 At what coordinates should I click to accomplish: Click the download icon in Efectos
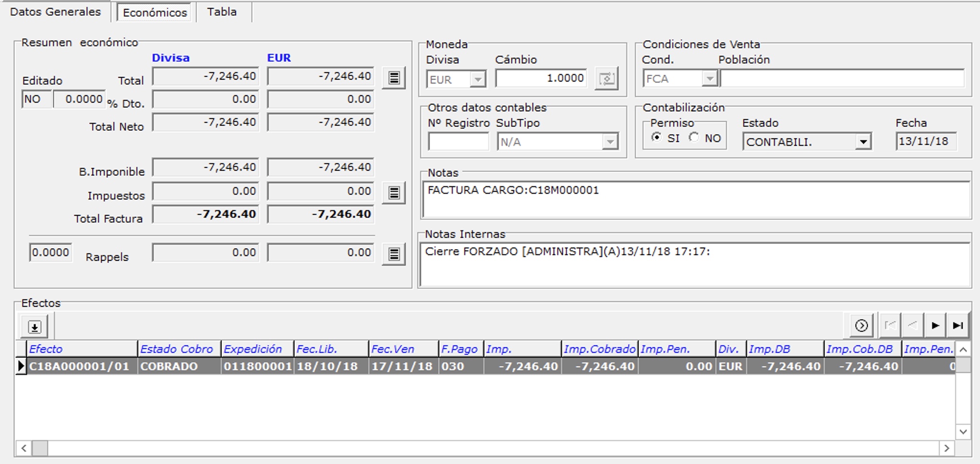[34, 327]
